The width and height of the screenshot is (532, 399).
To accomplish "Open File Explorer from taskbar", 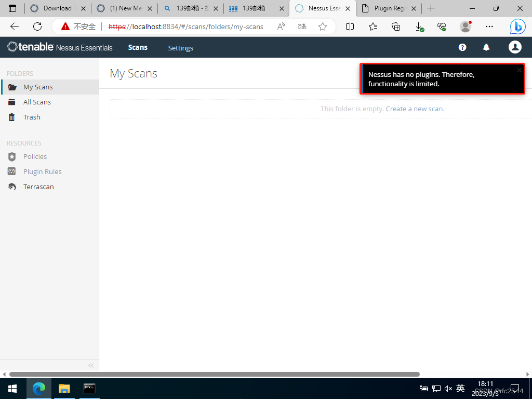I will pyautogui.click(x=64, y=389).
